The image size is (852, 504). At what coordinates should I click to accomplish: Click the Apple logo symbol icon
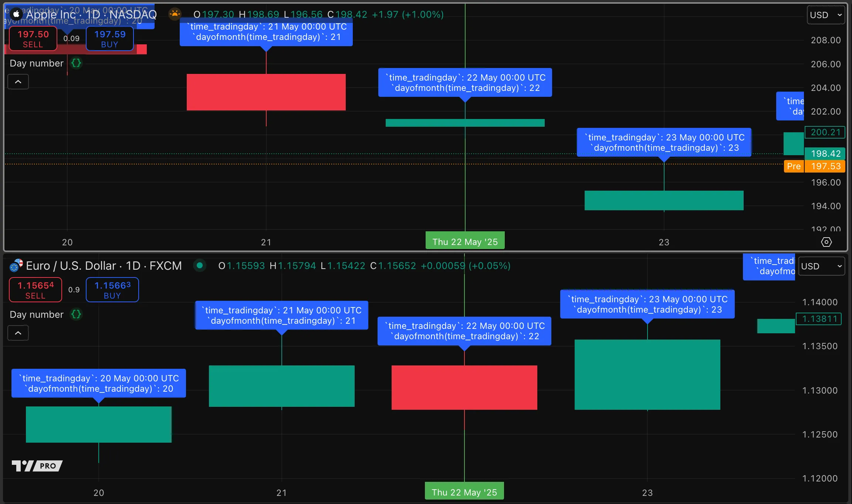point(16,14)
